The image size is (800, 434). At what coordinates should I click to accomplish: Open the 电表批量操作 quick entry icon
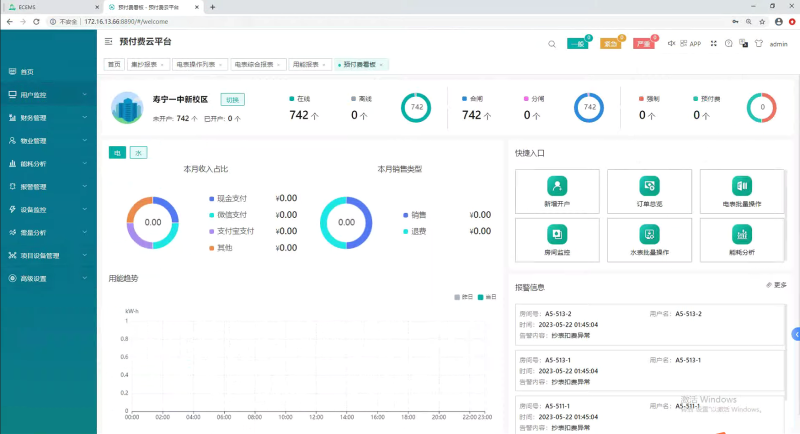coord(741,186)
